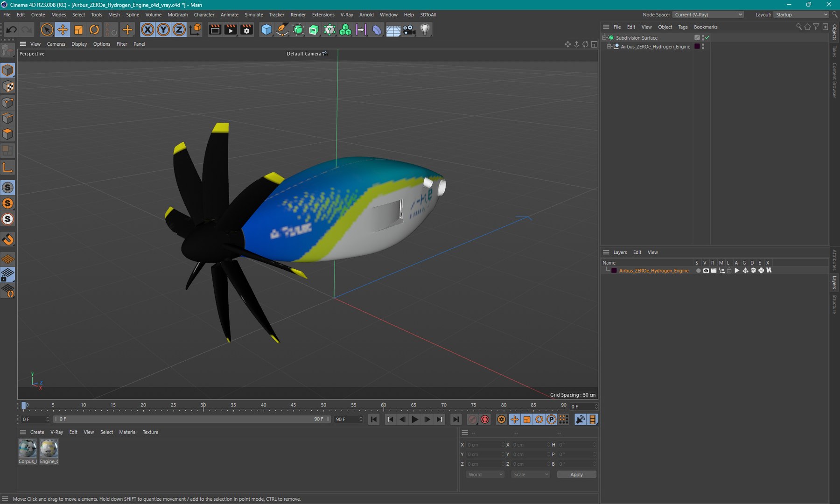Screen dimensions: 840x504
Task: Switch to Polygons mode
Action: pos(8,134)
